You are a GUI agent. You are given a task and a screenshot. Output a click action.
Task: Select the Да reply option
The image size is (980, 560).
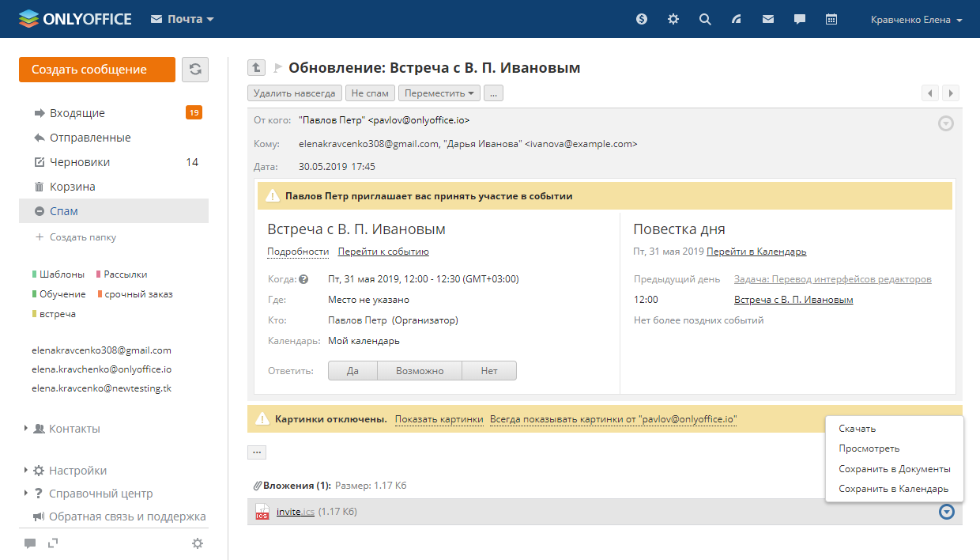(x=352, y=371)
